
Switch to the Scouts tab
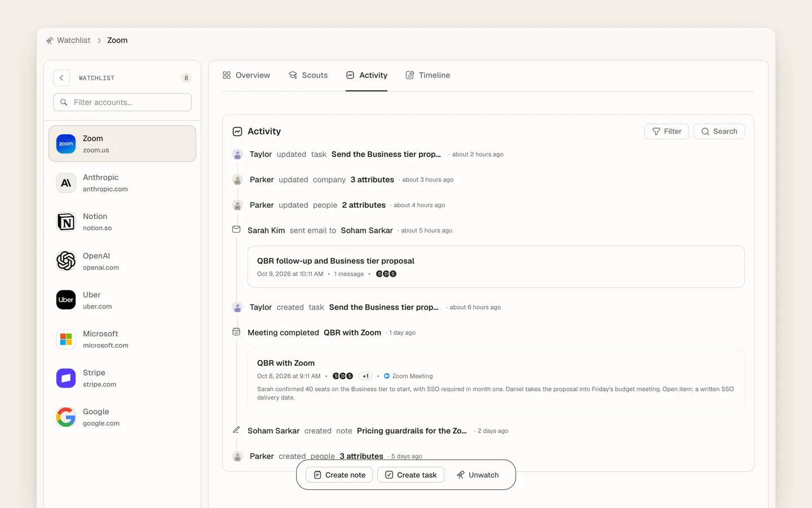pyautogui.click(x=308, y=75)
